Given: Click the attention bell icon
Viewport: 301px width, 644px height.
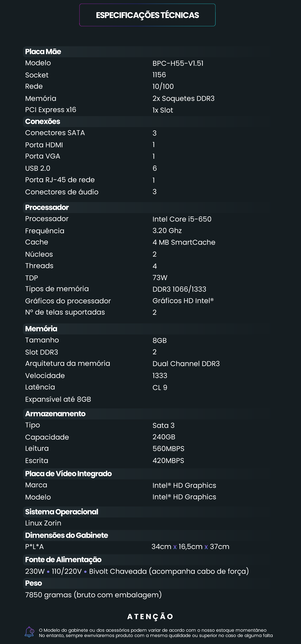Looking at the screenshot, I should coord(29,632).
